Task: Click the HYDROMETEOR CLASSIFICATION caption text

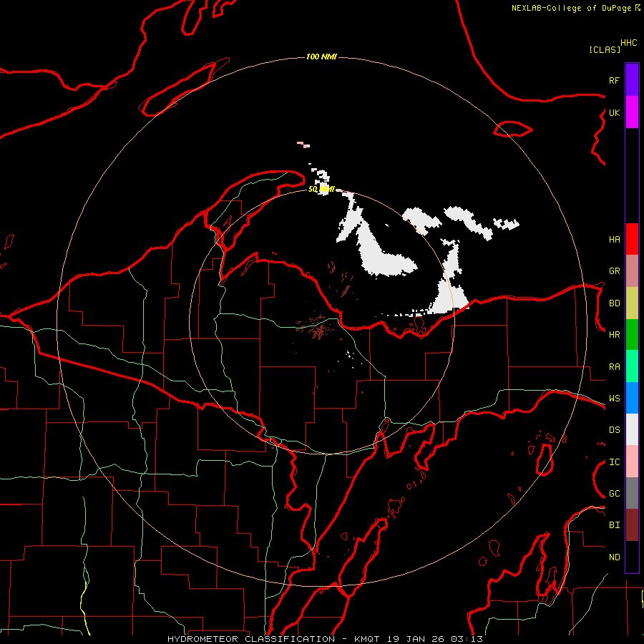Action: (x=251, y=639)
